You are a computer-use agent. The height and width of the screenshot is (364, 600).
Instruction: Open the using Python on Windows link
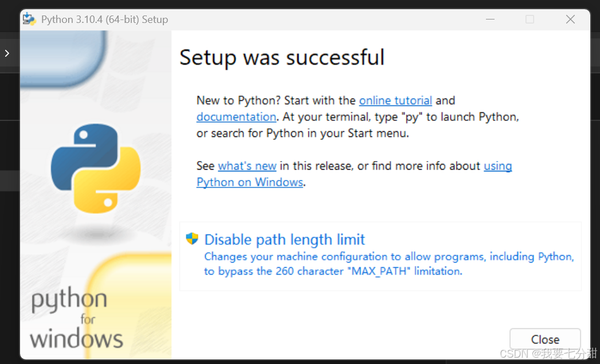tap(250, 182)
